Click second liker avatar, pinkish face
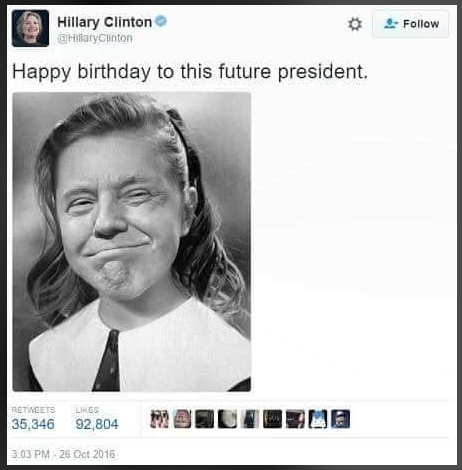 [x=182, y=419]
